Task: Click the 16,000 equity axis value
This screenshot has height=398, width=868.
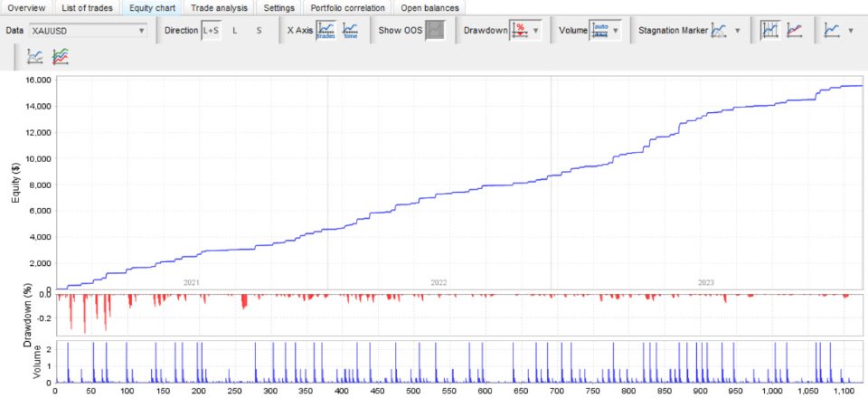Action: 39,81
